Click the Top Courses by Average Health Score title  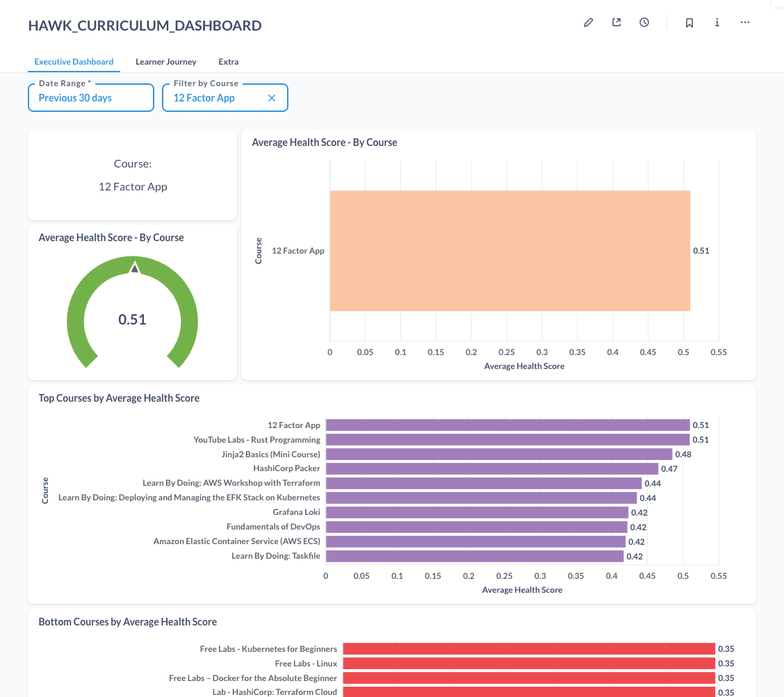pos(119,398)
